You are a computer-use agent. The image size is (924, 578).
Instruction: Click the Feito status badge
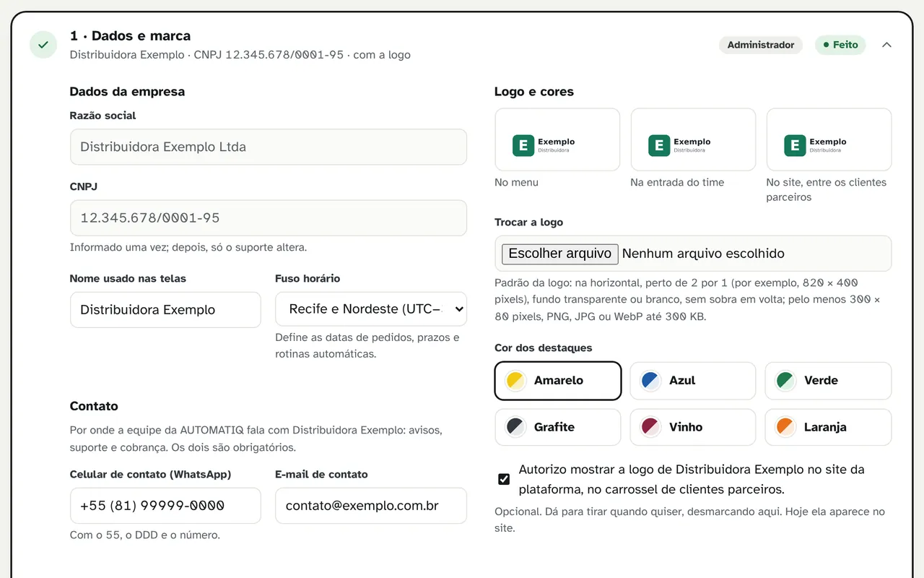(x=840, y=45)
